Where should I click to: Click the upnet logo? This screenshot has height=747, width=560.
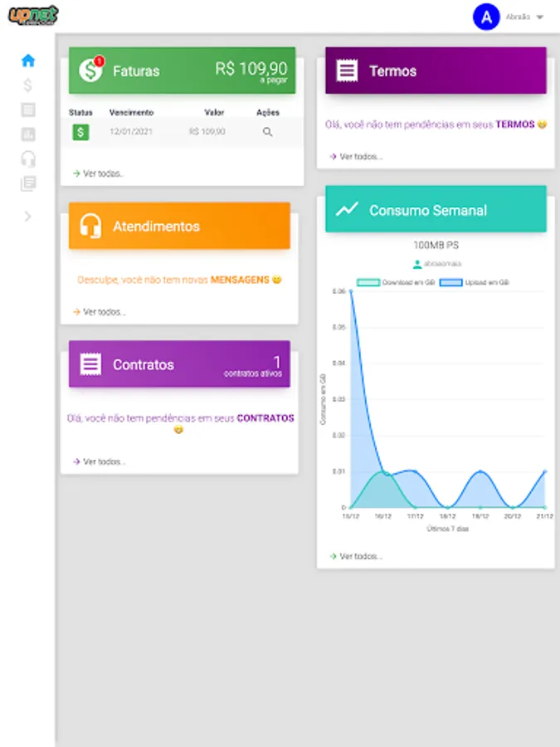[33, 15]
